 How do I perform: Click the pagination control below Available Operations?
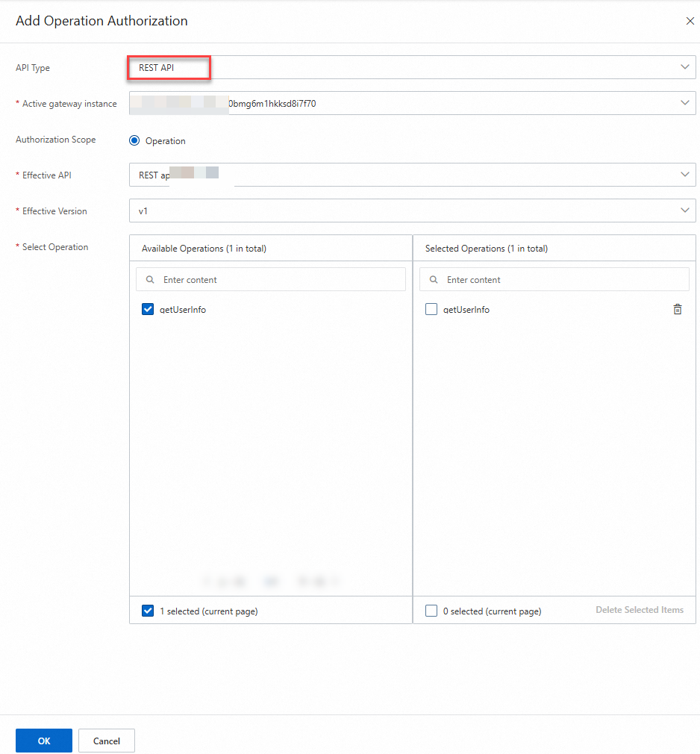(270, 581)
